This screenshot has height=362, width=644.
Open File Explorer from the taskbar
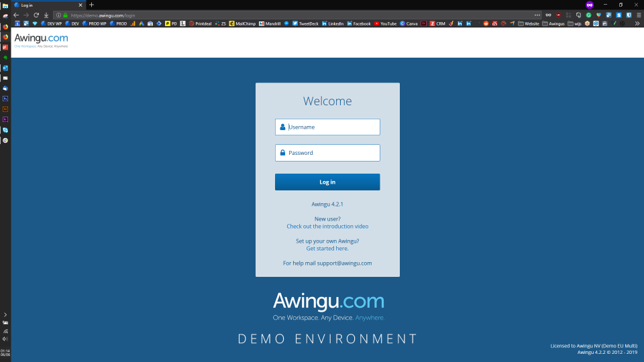pos(5,6)
